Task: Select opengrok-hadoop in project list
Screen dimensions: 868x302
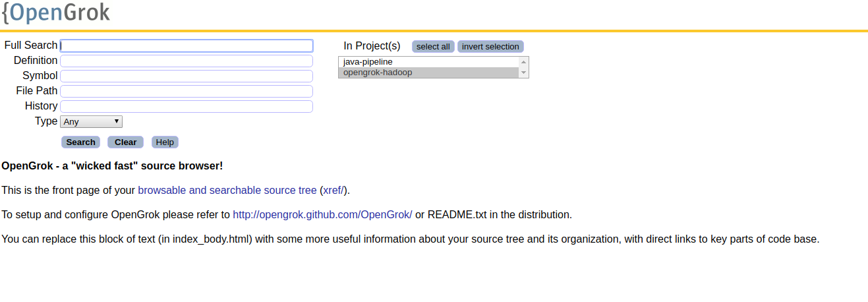Action: coord(429,73)
